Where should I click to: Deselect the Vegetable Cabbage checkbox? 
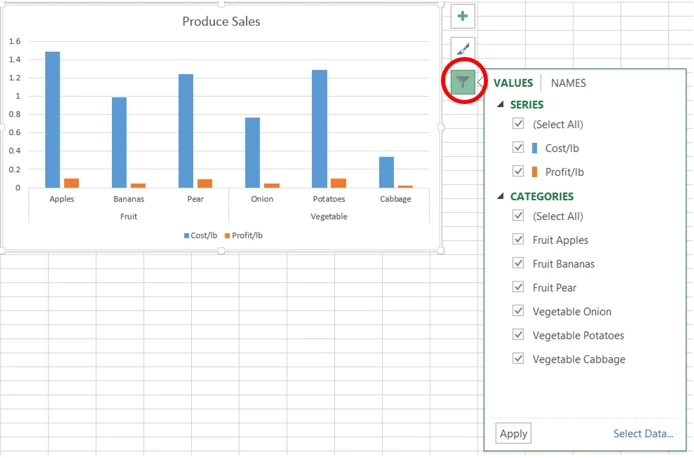click(x=518, y=359)
